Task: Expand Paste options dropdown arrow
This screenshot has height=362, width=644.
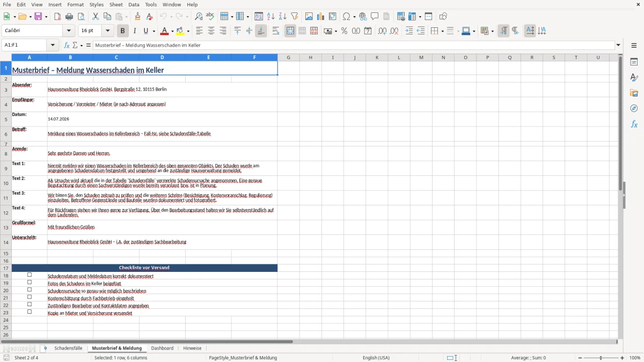Action: click(x=126, y=17)
